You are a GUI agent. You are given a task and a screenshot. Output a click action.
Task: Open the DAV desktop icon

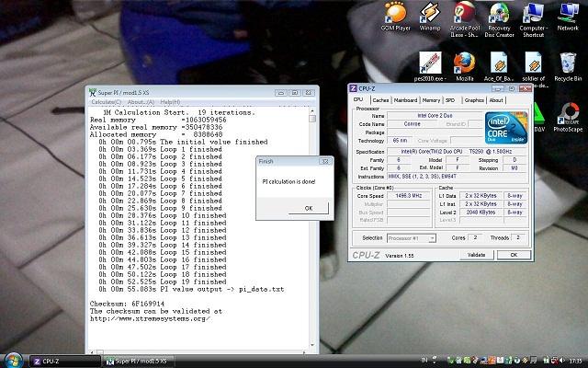point(539,117)
